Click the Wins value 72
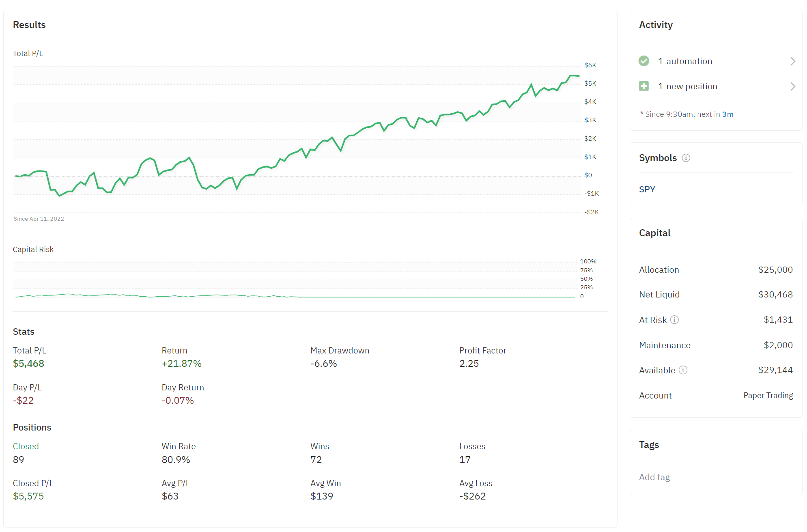 point(316,460)
